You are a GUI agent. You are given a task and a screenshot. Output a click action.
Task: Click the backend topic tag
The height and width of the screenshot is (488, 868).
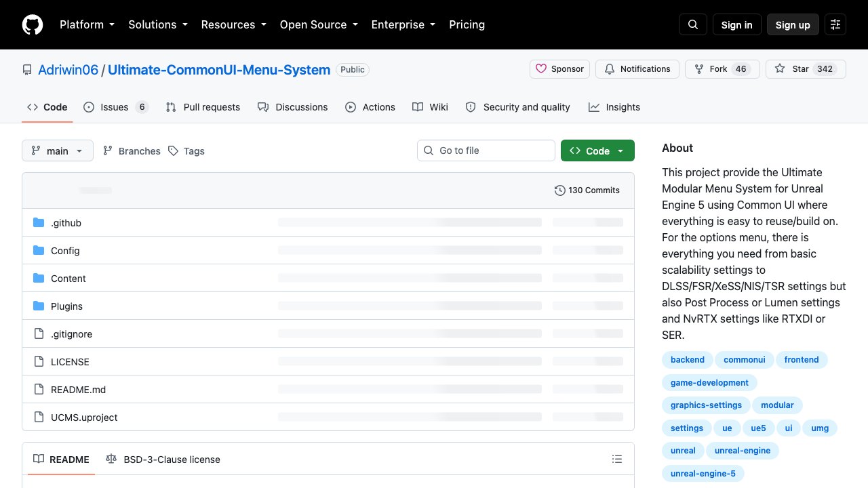click(688, 360)
